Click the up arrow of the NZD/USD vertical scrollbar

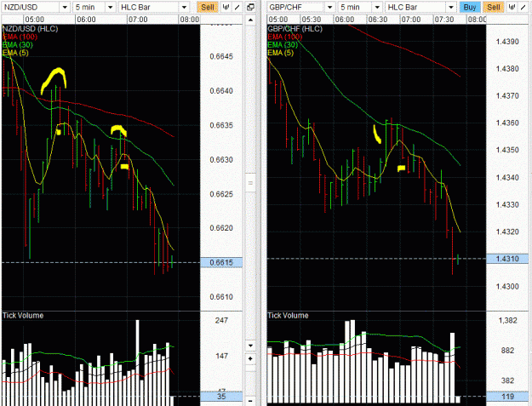tap(250, 20)
